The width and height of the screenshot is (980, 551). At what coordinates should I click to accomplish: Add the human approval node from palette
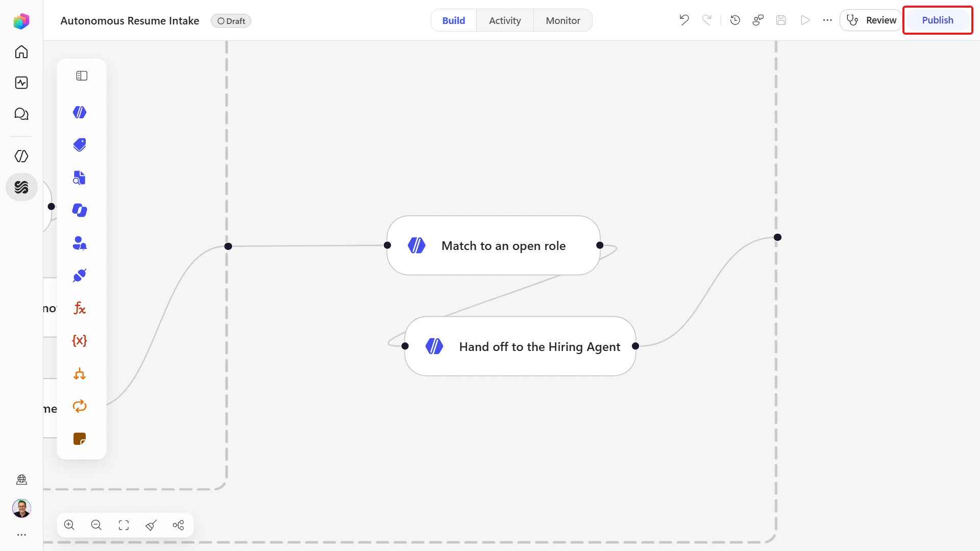[80, 243]
